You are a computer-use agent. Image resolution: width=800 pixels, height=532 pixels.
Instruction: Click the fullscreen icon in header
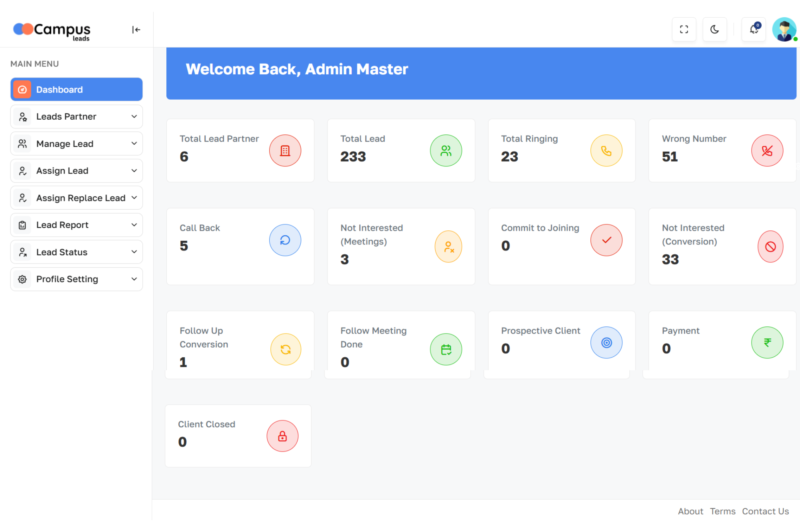click(x=684, y=29)
